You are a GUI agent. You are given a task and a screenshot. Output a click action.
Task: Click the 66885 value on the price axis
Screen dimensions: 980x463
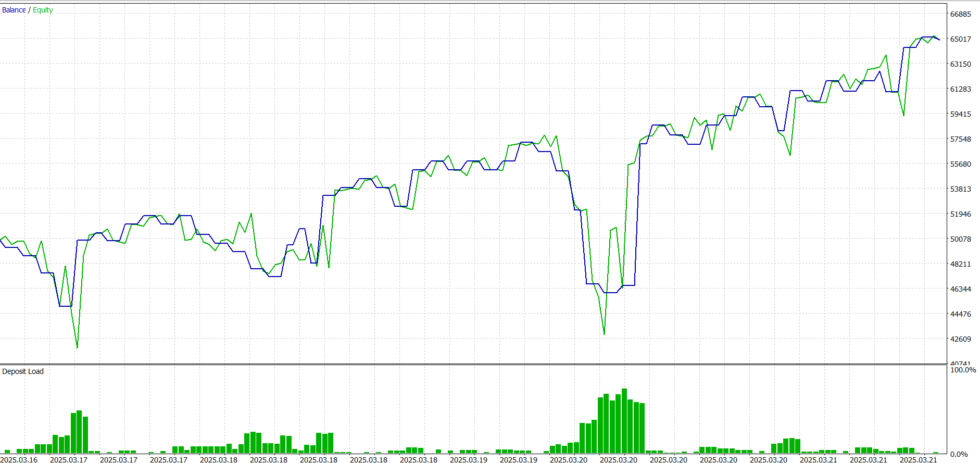coord(960,14)
